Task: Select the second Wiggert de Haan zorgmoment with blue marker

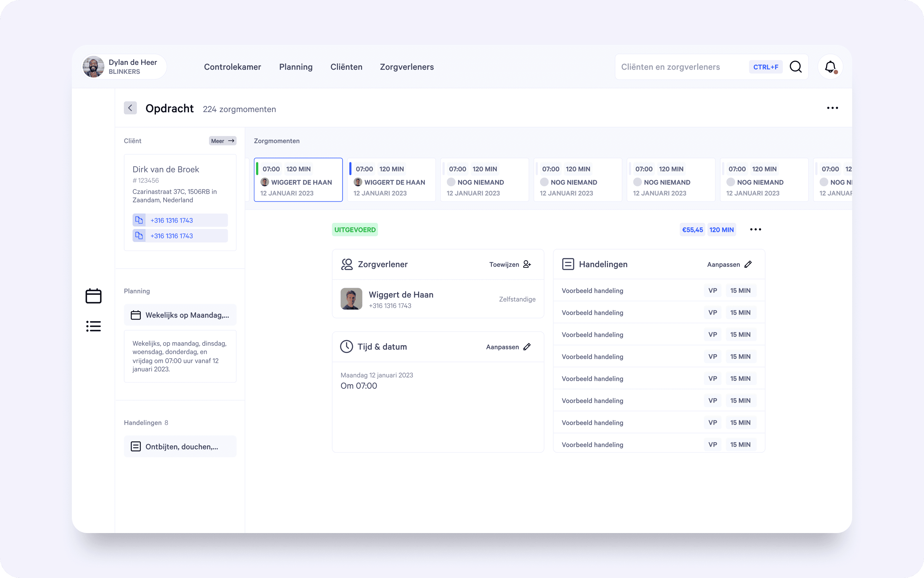Action: pyautogui.click(x=391, y=180)
